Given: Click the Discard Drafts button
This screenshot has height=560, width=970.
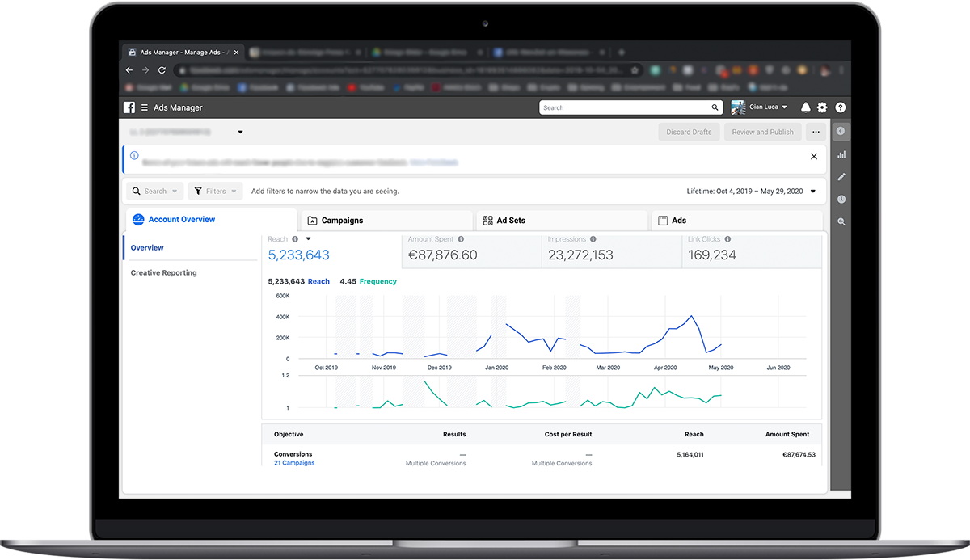Looking at the screenshot, I should click(x=690, y=132).
